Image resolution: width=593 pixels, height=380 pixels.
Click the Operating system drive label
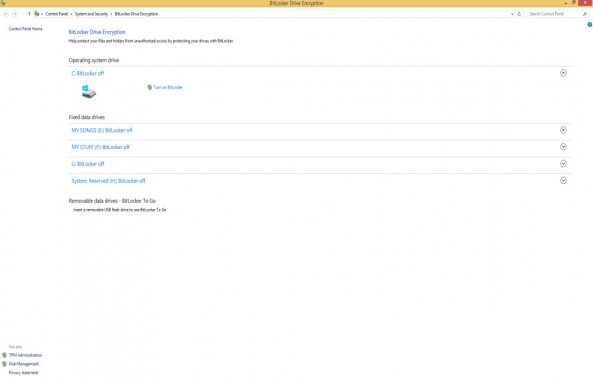(x=94, y=60)
